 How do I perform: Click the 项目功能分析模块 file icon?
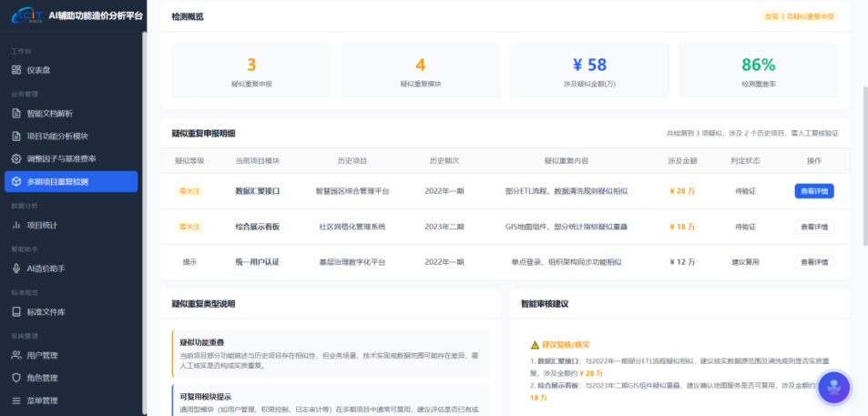pos(16,136)
